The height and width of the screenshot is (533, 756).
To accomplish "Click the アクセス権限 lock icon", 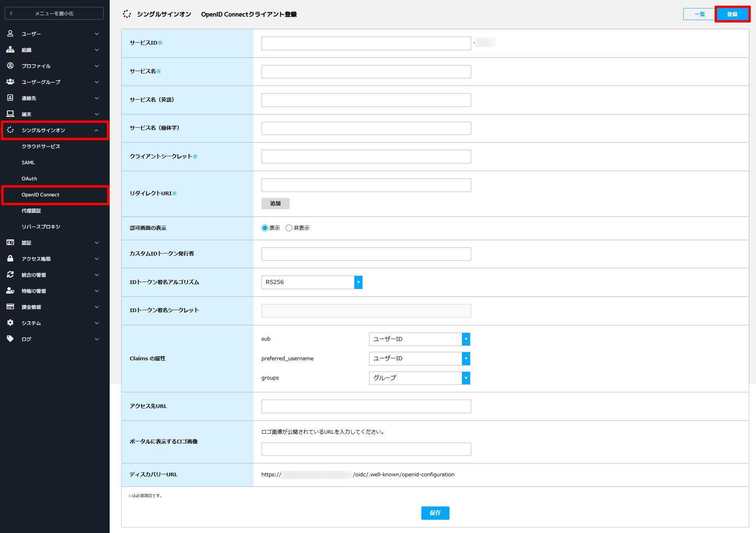I will 10,259.
